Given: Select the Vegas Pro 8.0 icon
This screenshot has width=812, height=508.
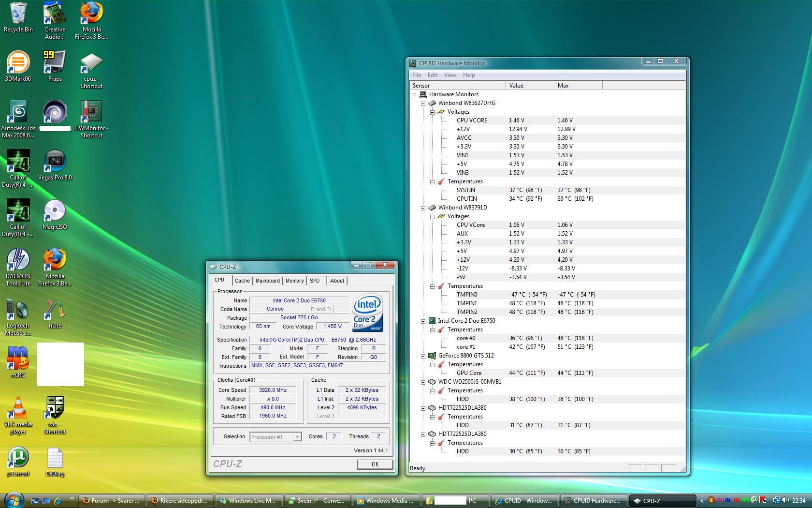Looking at the screenshot, I should click(x=55, y=165).
